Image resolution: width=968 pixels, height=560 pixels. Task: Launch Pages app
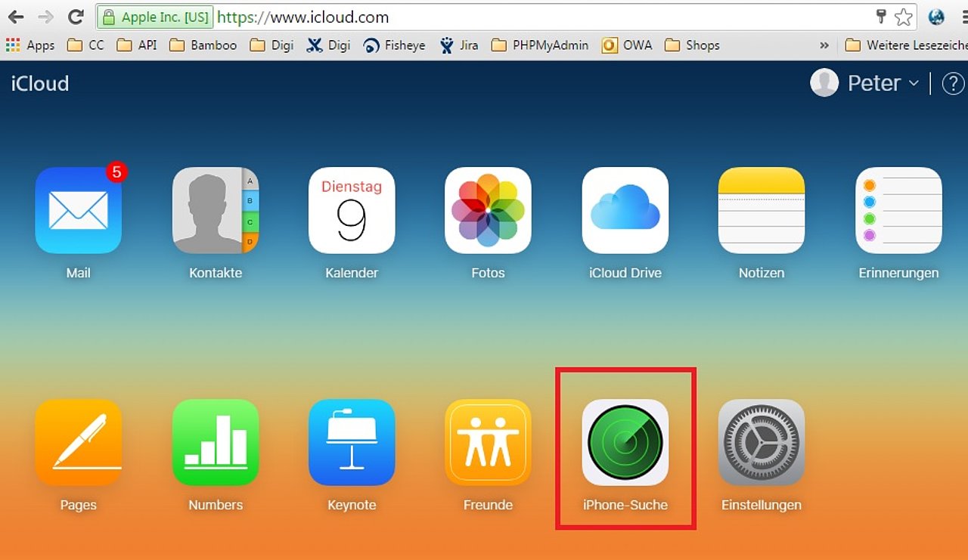pyautogui.click(x=78, y=442)
